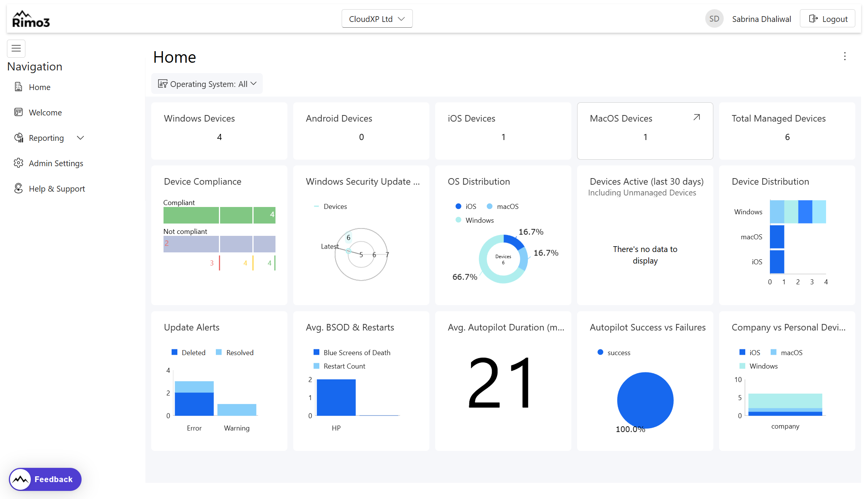868x499 pixels.
Task: Click the Reporting chart icon
Action: tap(18, 138)
